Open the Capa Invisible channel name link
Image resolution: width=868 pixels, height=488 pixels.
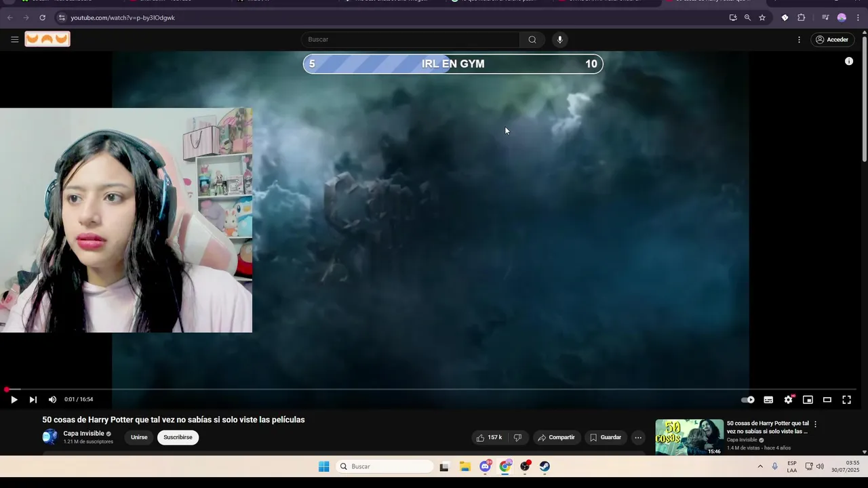click(83, 433)
